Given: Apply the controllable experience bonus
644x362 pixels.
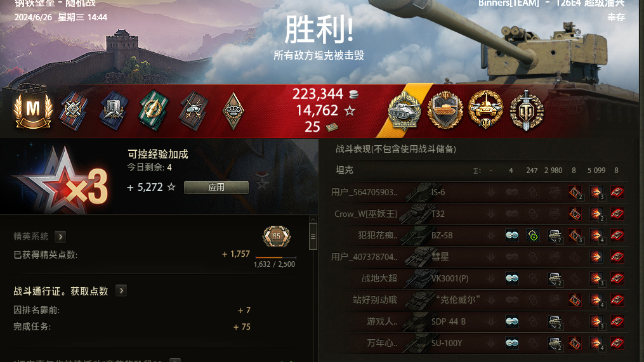Looking at the screenshot, I should tap(216, 188).
